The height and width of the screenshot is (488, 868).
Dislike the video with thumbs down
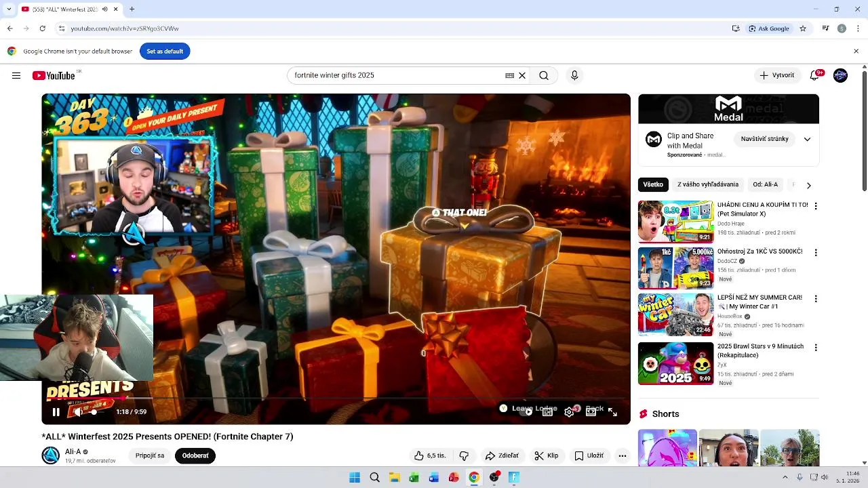coord(464,455)
